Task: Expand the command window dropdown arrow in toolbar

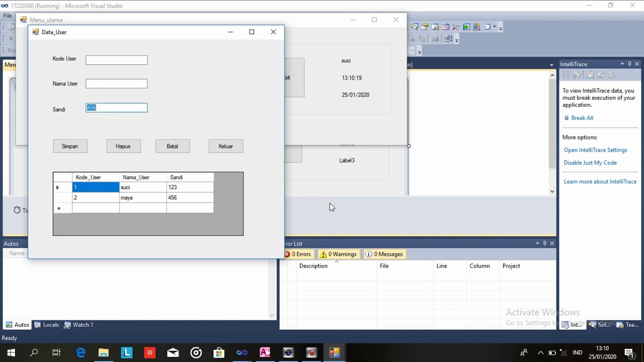Action: point(495,27)
